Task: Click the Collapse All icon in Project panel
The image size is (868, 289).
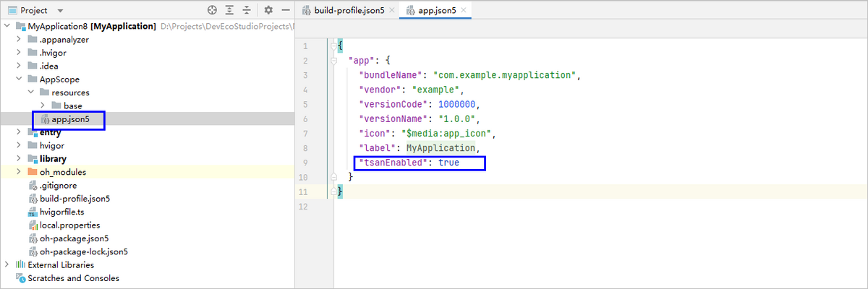Action: click(x=247, y=10)
